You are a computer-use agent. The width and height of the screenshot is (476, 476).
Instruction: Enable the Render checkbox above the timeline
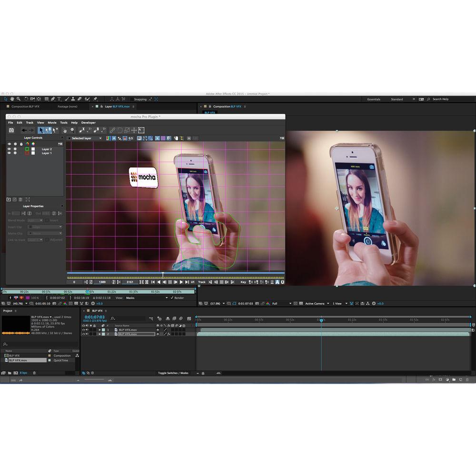(172, 298)
